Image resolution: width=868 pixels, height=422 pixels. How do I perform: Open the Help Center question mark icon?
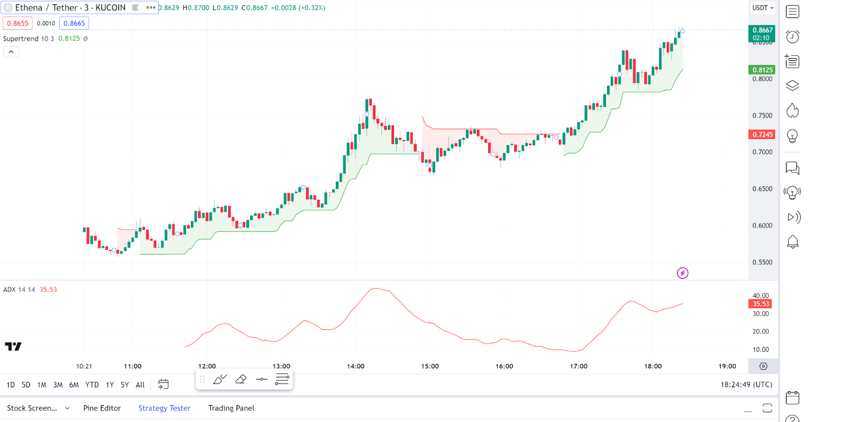pos(793,418)
